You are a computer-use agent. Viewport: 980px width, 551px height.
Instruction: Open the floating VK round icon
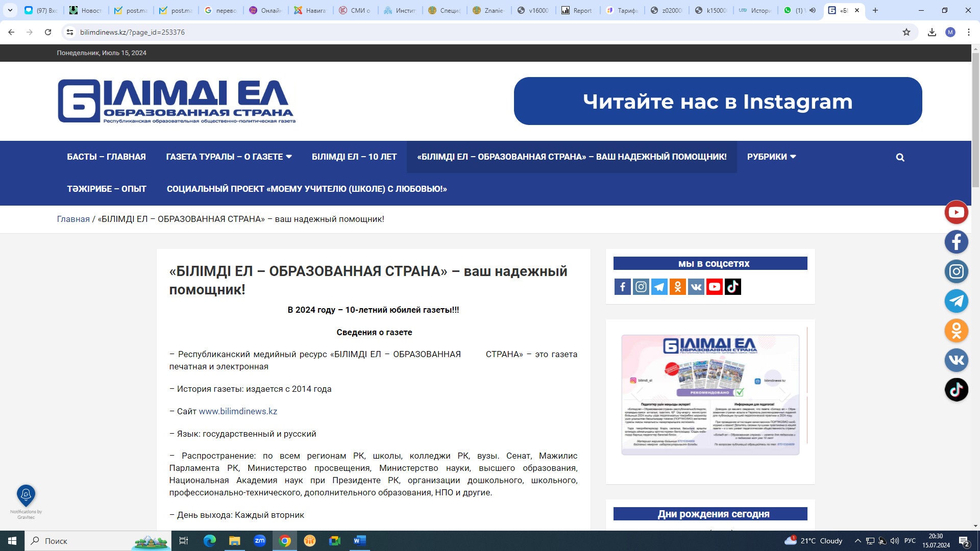[956, 360]
